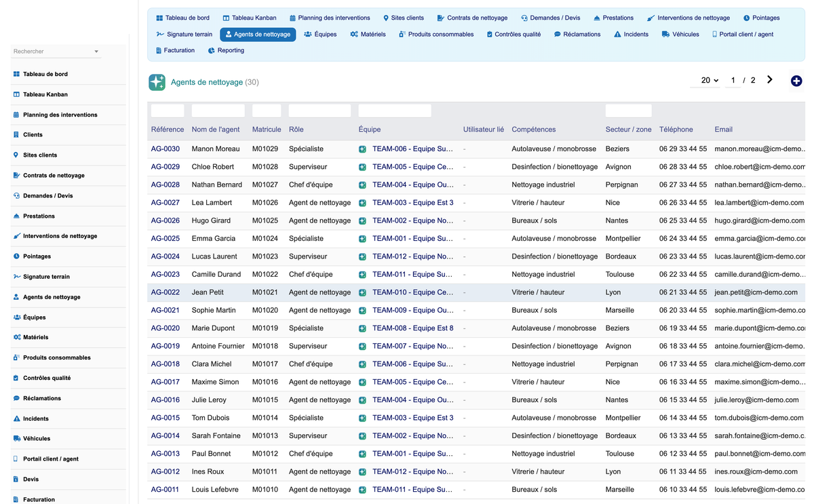
Task: Open team link TEAM-003 - Equipe Est 3 for Lea Lambert
Action: (413, 203)
